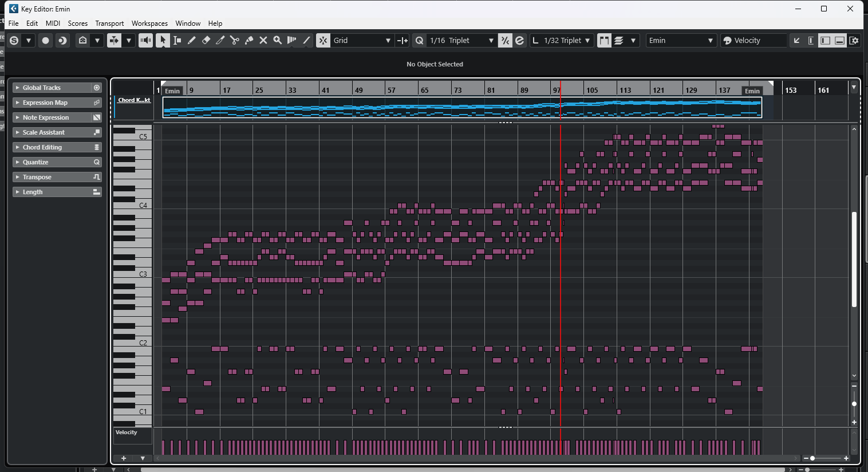
Task: Toggle Record in Editor button
Action: pyautogui.click(x=45, y=40)
